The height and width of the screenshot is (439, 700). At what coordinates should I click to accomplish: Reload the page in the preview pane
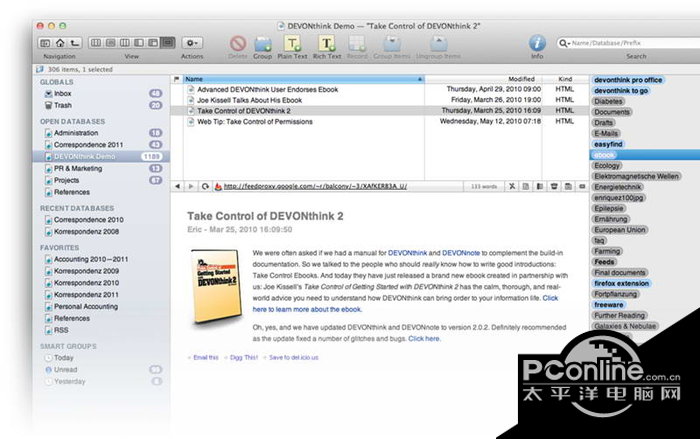pos(204,186)
